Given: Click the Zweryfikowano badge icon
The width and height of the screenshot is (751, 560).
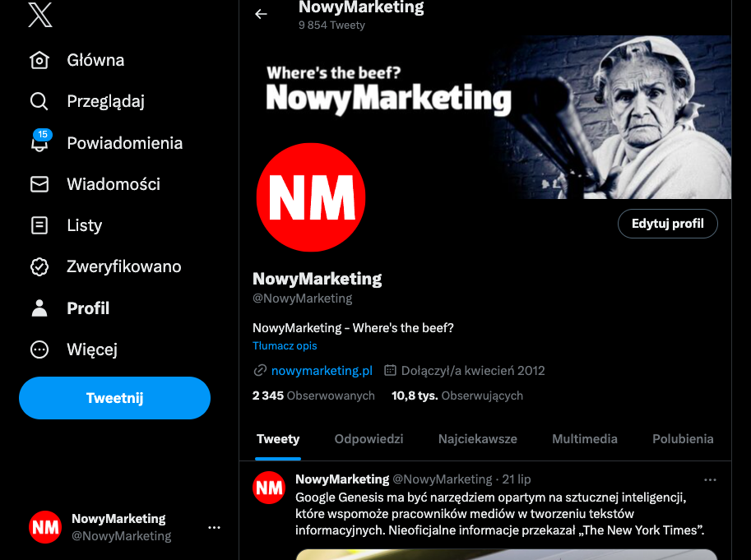Looking at the screenshot, I should 39,266.
